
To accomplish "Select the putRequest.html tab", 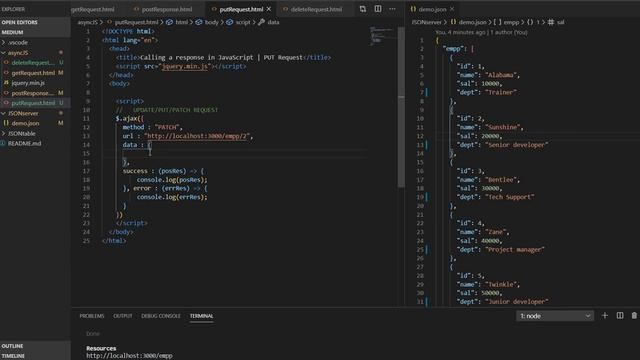I will [x=241, y=9].
